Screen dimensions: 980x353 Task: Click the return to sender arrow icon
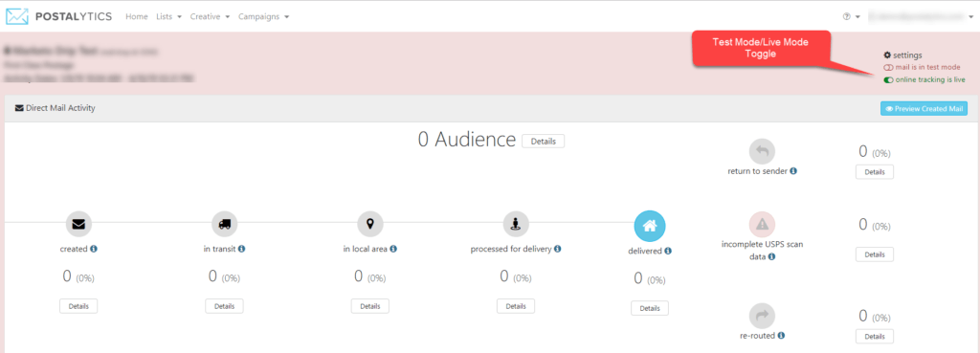(x=761, y=151)
